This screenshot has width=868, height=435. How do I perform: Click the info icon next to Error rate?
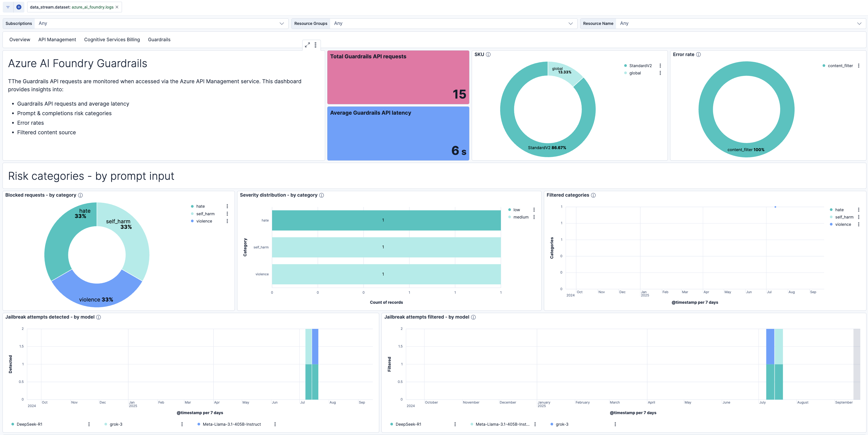click(698, 54)
